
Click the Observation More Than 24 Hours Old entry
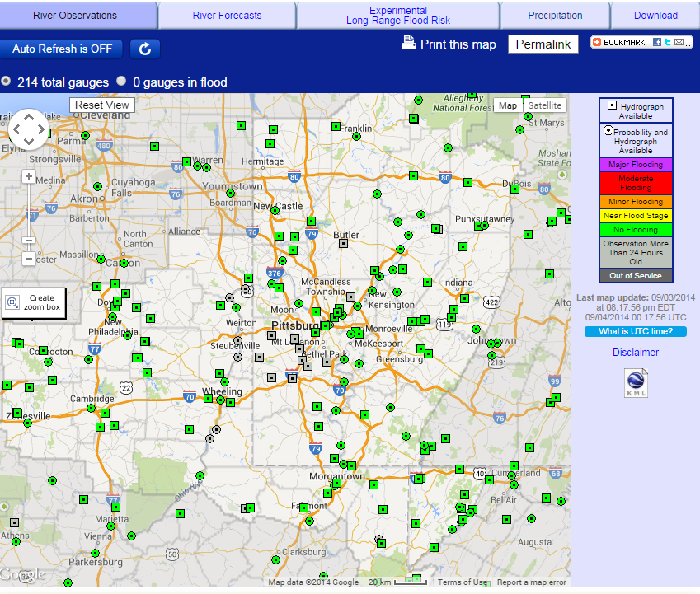coord(636,252)
